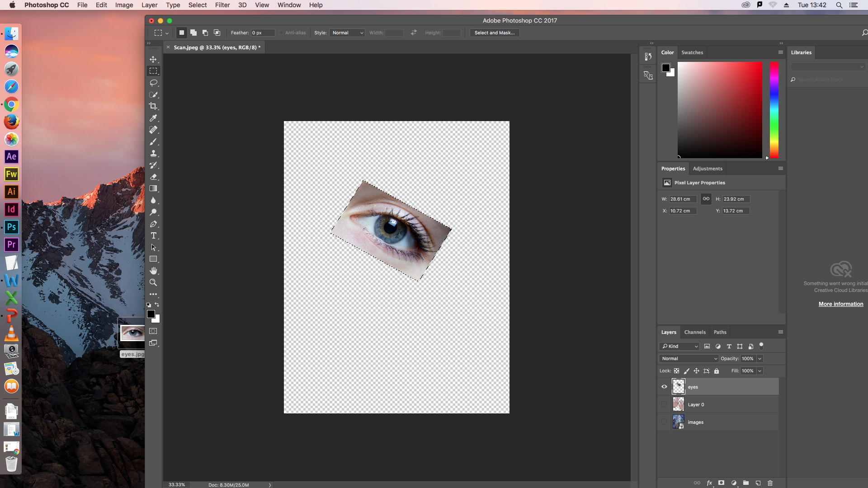Open the Filter menu
Screen dimensions: 868x488
[x=222, y=5]
